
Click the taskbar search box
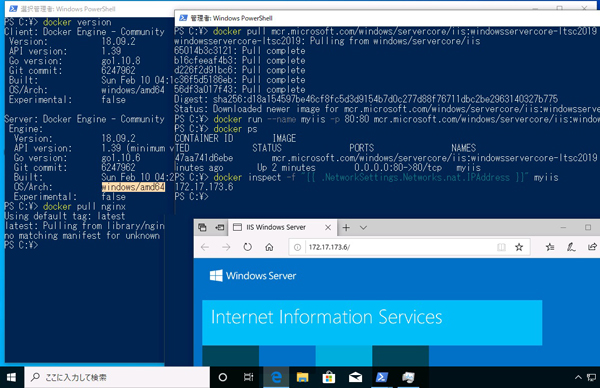(x=117, y=378)
